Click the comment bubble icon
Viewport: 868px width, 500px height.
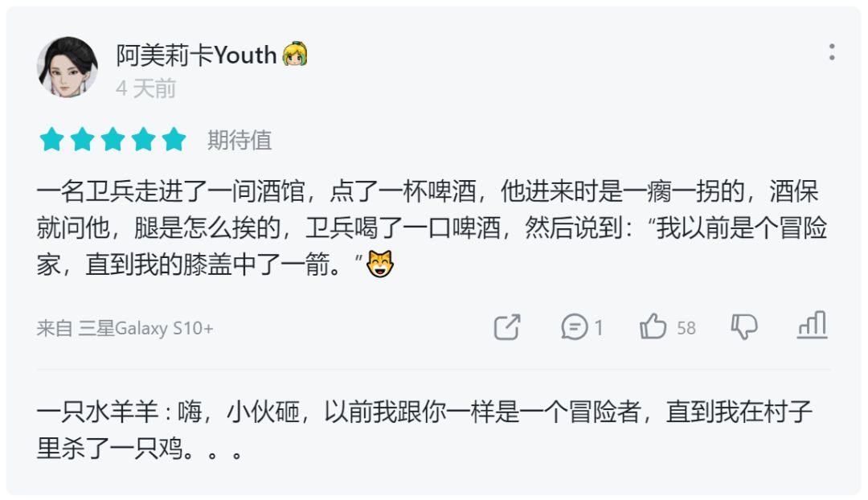[574, 327]
